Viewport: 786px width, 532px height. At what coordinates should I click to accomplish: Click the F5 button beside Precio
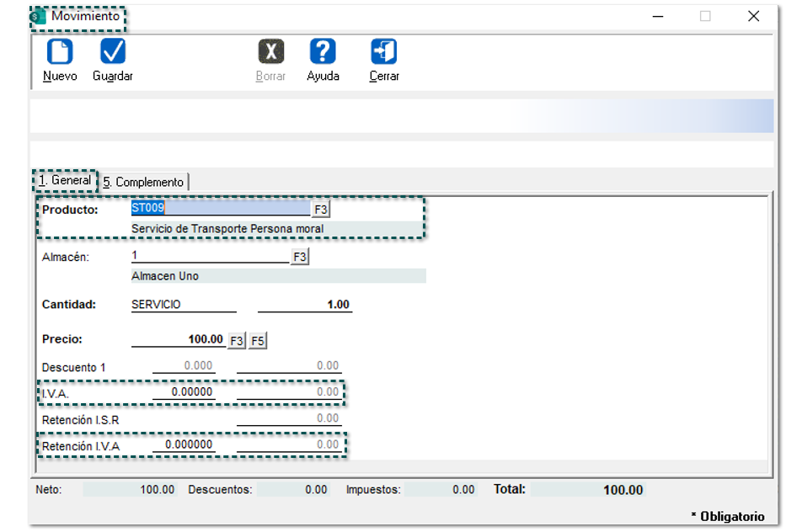[x=258, y=341]
